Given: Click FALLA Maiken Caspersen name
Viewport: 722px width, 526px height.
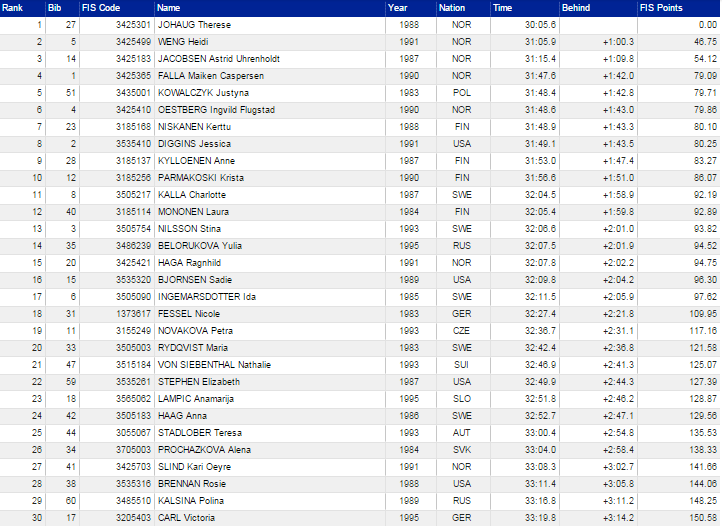Looking at the screenshot, I should tap(211, 76).
